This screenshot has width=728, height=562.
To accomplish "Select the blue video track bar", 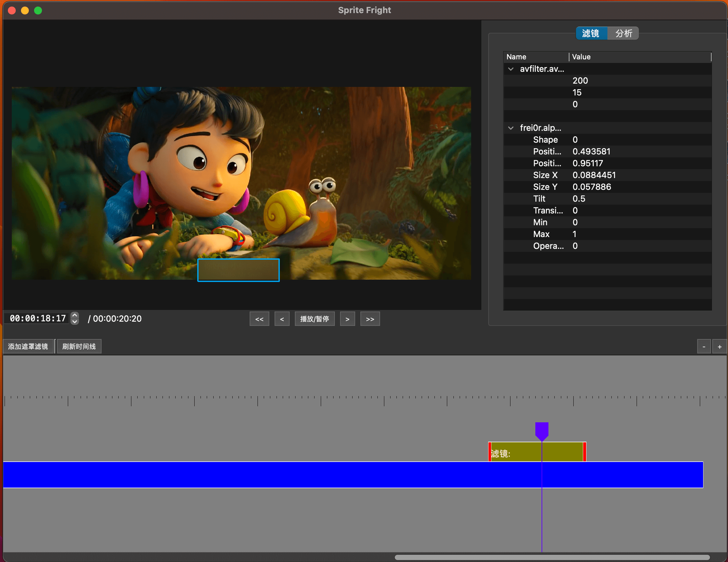I will [353, 474].
